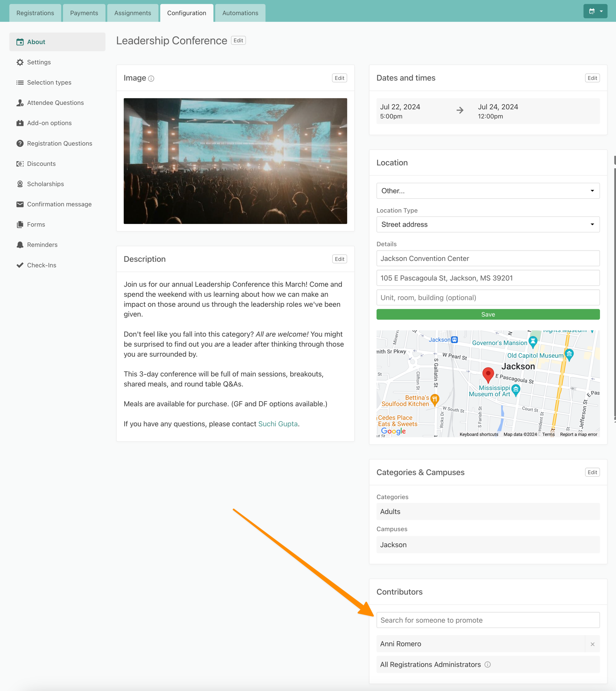Screen dimensions: 616x691
Task: Click Bettina's Soulfood Kitchen restaurant marker
Action: [x=435, y=400]
